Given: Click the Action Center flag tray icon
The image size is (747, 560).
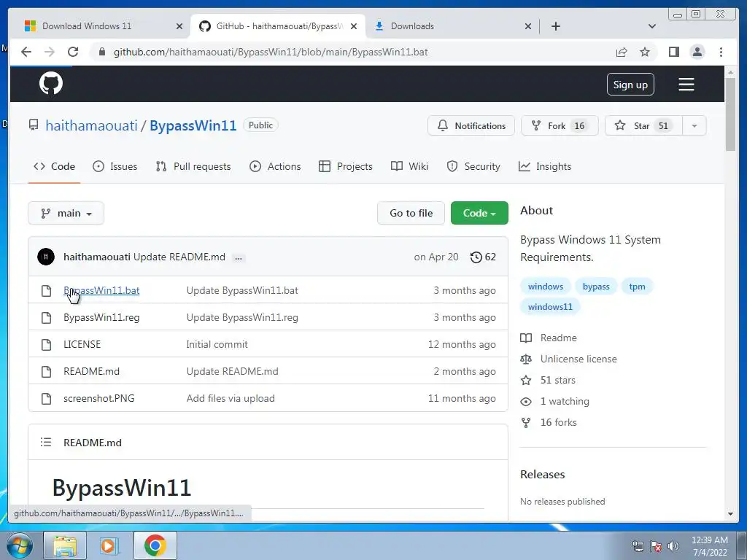Looking at the screenshot, I should (x=656, y=546).
